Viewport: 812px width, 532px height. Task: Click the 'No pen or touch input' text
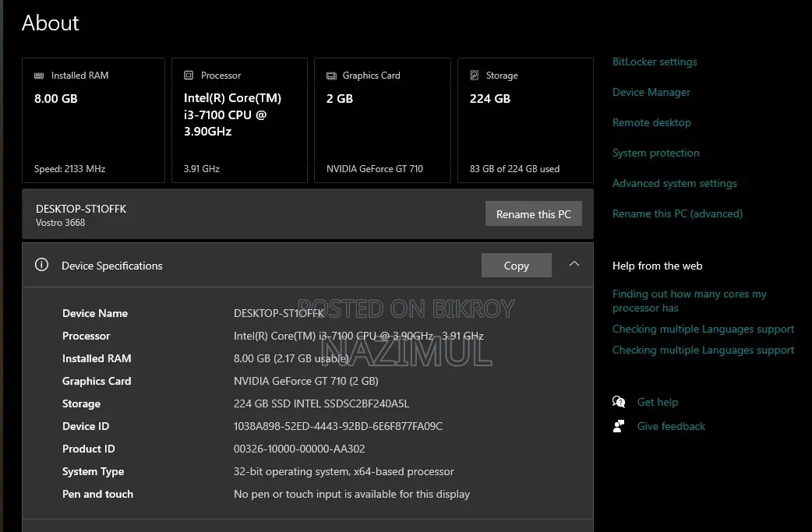pyautogui.click(x=351, y=494)
